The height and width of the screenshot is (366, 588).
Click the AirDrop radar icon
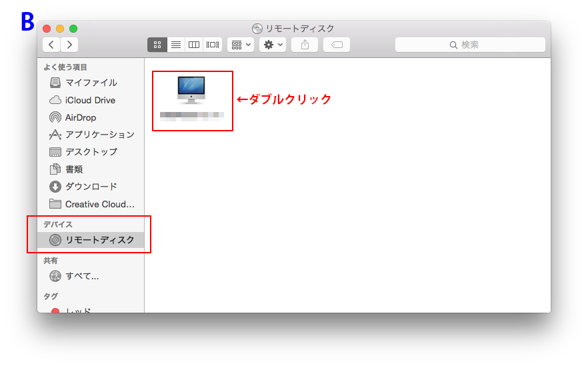pos(55,117)
